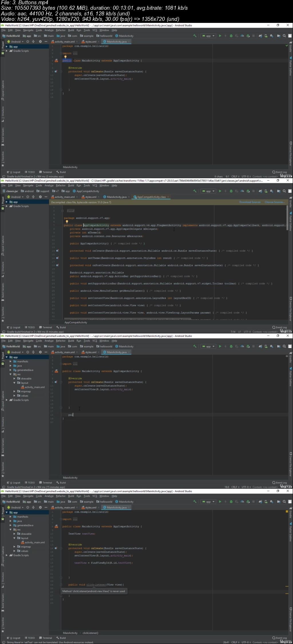The width and height of the screenshot is (293, 644).
Task: Click Project Structure icon in the clickListener frame
Action: (279, 502)
